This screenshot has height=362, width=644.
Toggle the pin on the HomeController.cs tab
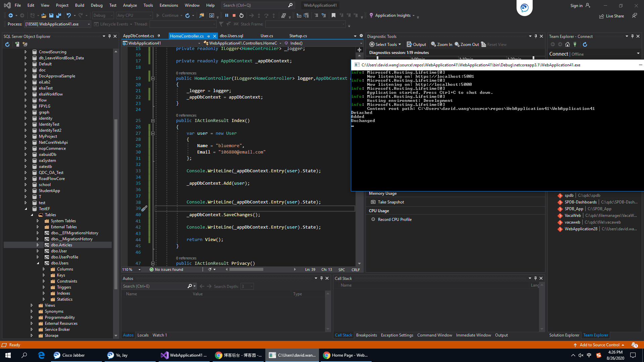point(208,36)
